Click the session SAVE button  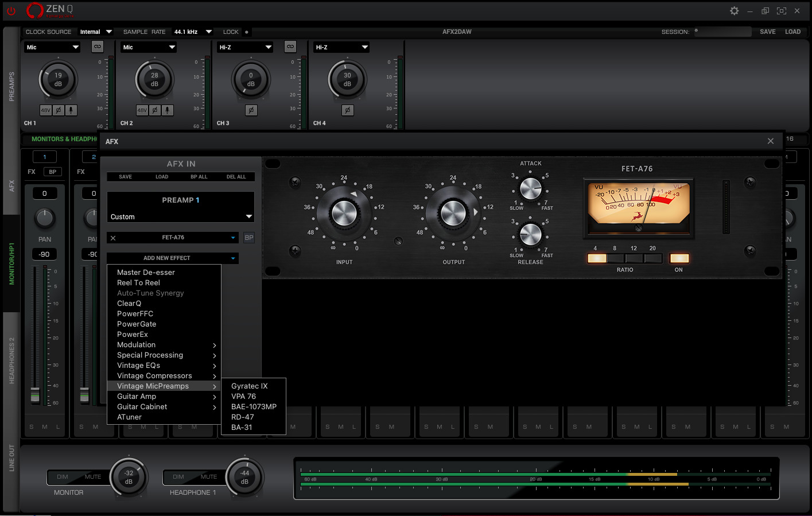tap(767, 32)
